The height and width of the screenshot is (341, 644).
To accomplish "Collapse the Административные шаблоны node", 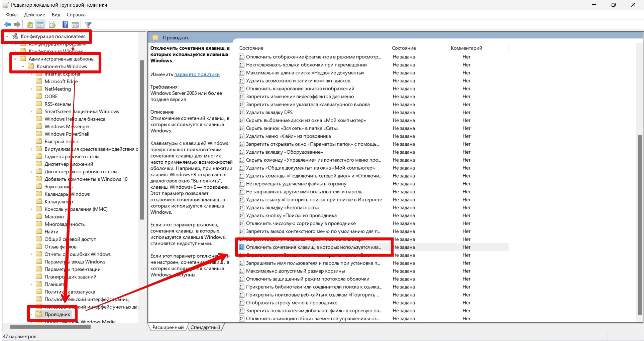I will click(15, 59).
